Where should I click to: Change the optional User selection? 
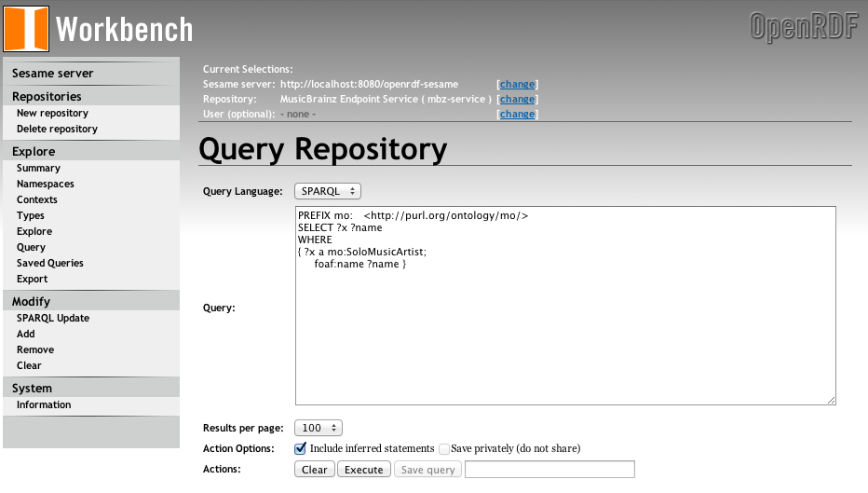(517, 114)
